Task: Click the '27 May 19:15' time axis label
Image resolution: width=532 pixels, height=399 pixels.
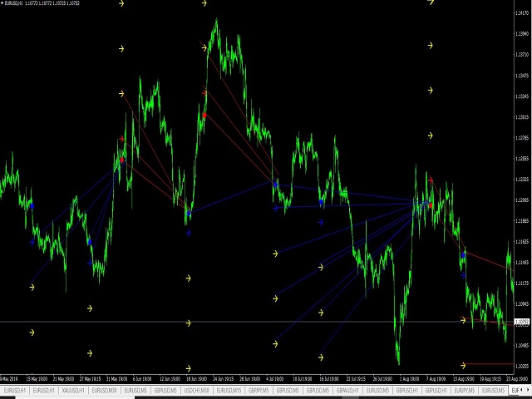Action: coord(90,379)
